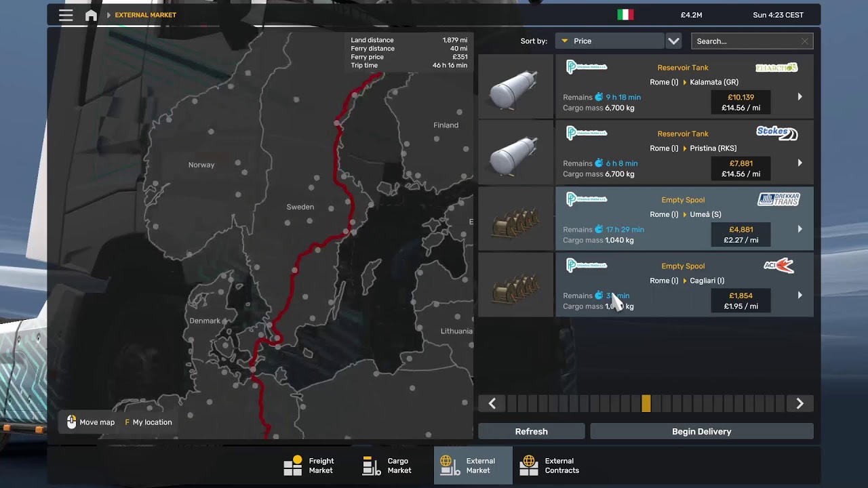The height and width of the screenshot is (488, 868).
Task: Click the Sun 4:23 CEST clock
Action: tap(778, 15)
